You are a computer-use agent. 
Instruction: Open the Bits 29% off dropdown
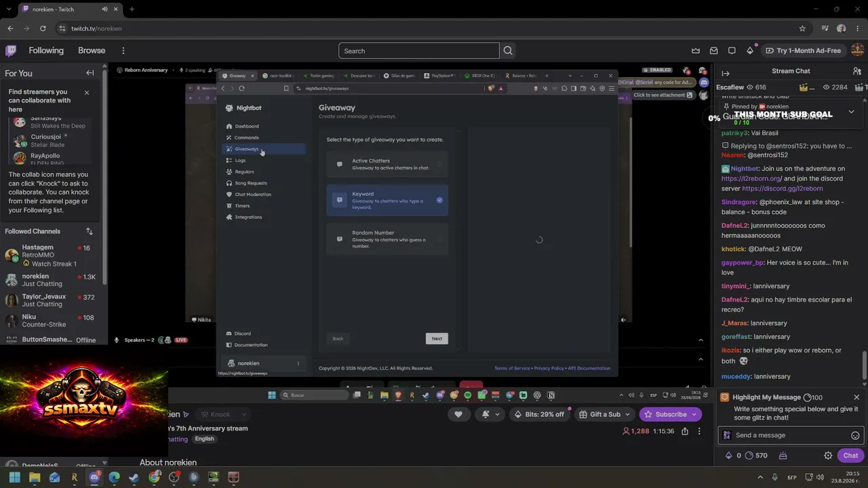click(x=539, y=414)
